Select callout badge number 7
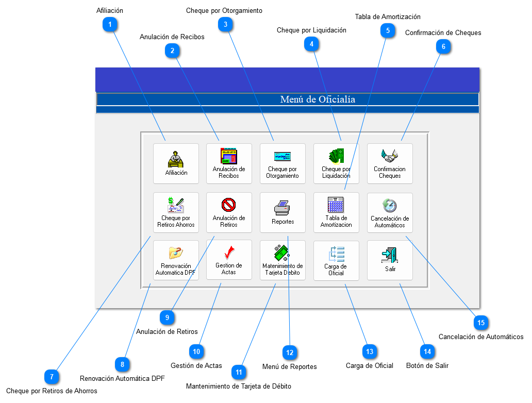The height and width of the screenshot is (403, 532). click(x=51, y=377)
